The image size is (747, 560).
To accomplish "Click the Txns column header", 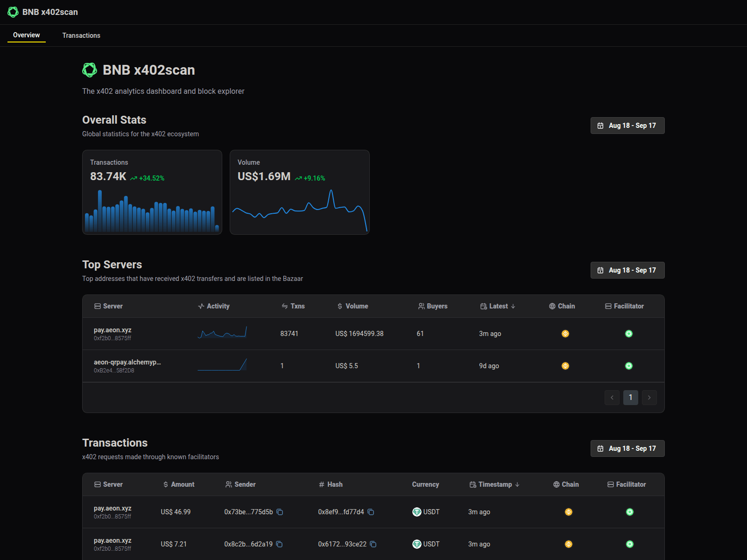I will click(293, 306).
